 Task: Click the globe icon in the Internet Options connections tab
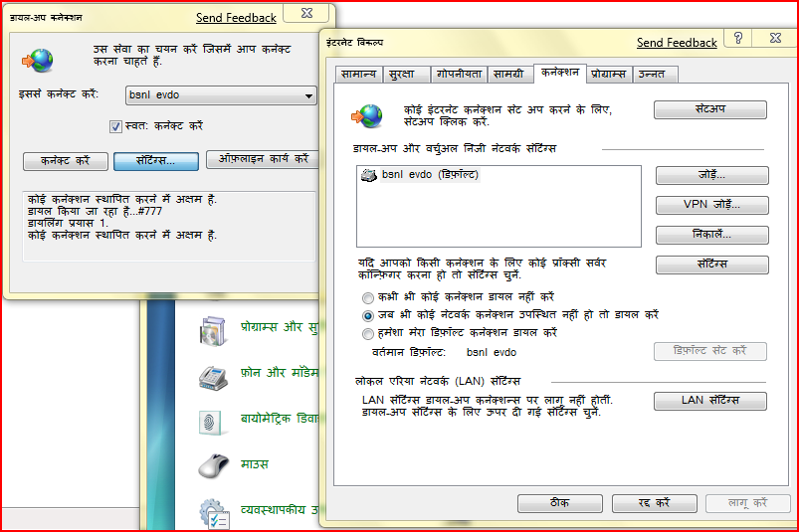pos(367,116)
